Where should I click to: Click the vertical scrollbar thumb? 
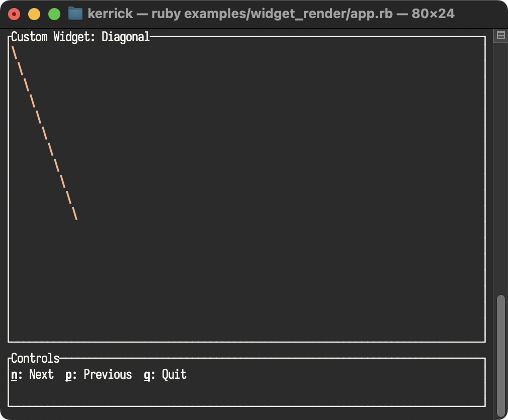pyautogui.click(x=501, y=356)
